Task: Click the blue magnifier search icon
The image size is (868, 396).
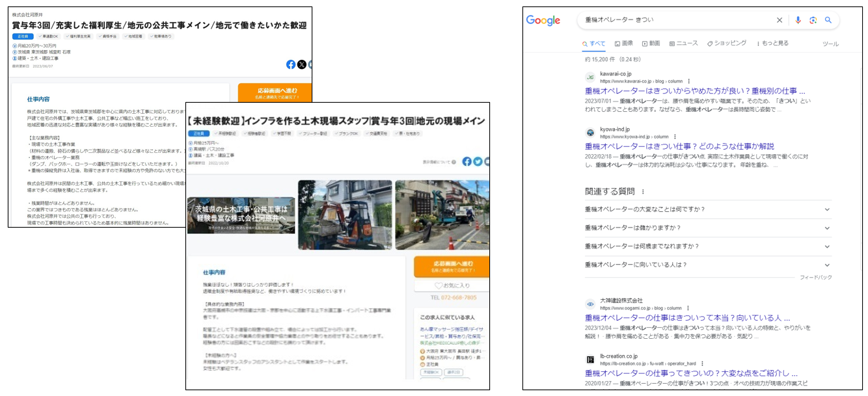Action: pos(828,20)
